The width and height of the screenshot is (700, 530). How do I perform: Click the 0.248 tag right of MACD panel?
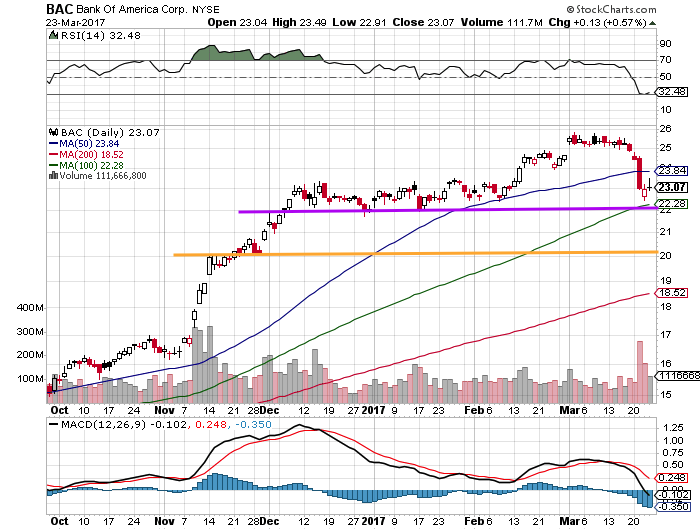pos(671,478)
